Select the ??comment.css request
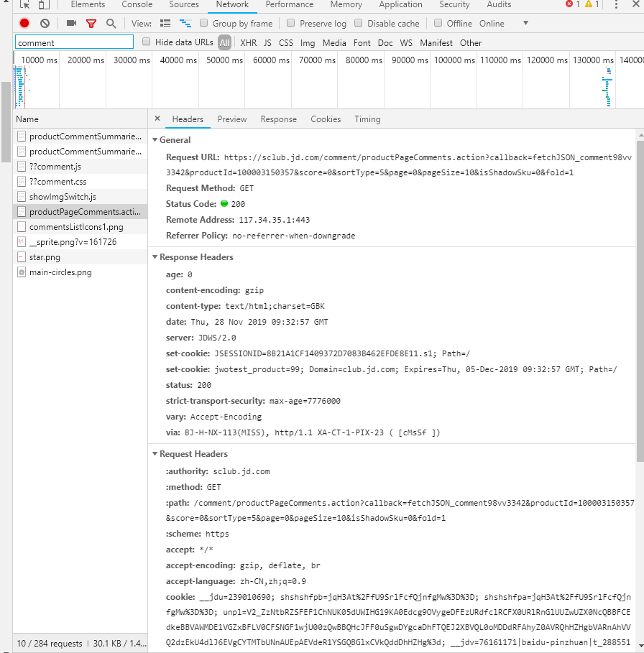Image resolution: width=644 pixels, height=653 pixels. pyautogui.click(x=80, y=182)
